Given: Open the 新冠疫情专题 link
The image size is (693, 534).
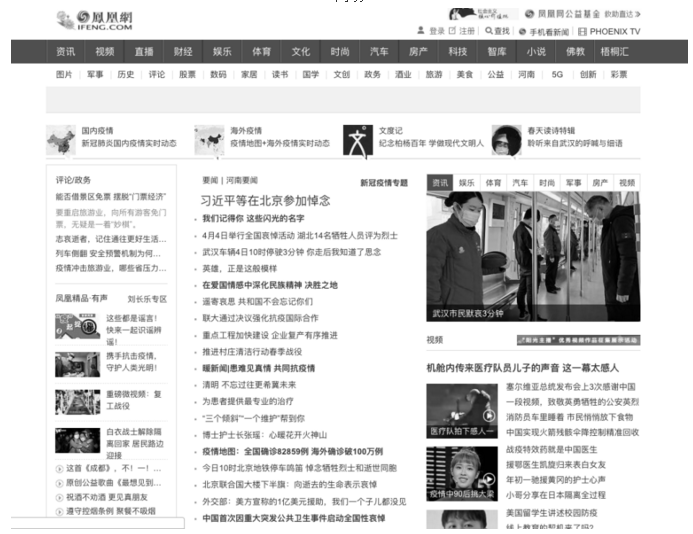Looking at the screenshot, I should (x=384, y=183).
